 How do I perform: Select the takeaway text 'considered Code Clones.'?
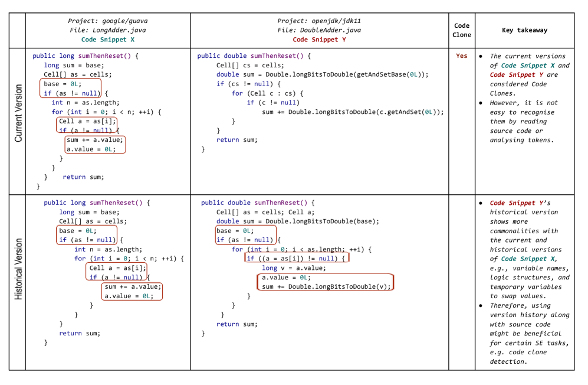(x=518, y=89)
